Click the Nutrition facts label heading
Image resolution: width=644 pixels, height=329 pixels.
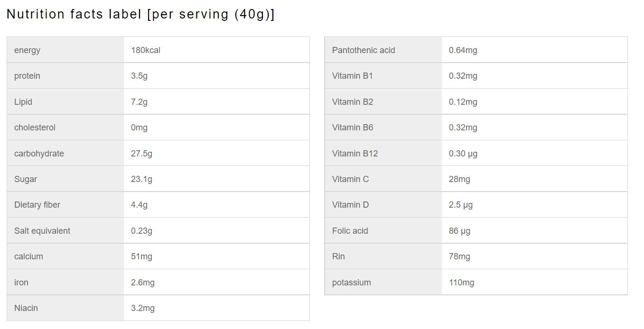[x=140, y=14]
